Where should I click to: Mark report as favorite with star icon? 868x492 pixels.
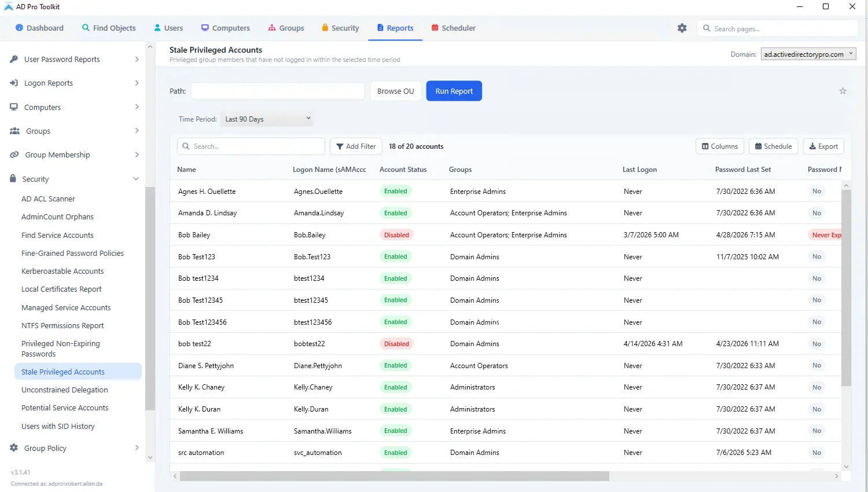click(843, 91)
